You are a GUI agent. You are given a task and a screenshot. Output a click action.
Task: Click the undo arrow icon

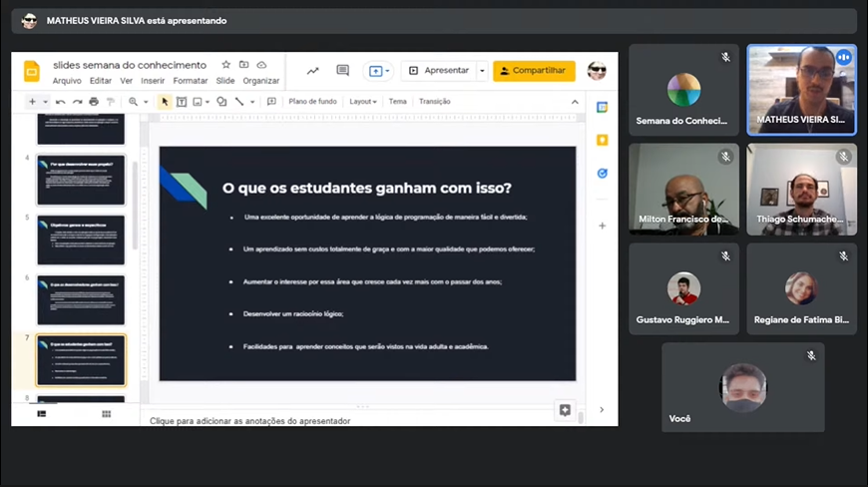click(61, 102)
